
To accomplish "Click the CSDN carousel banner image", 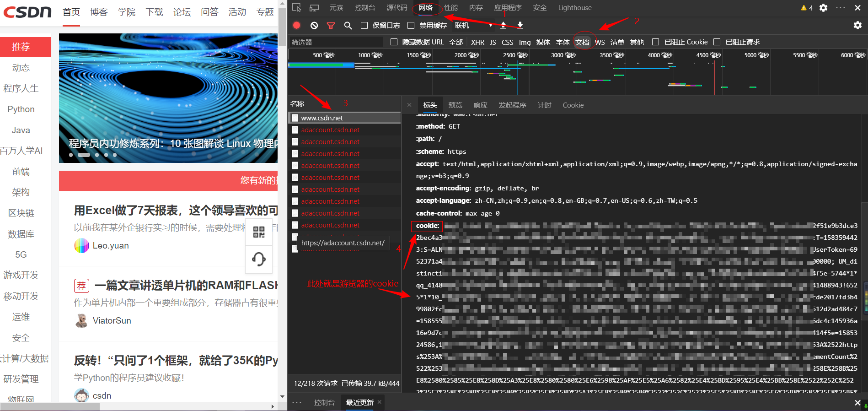I will tap(168, 98).
